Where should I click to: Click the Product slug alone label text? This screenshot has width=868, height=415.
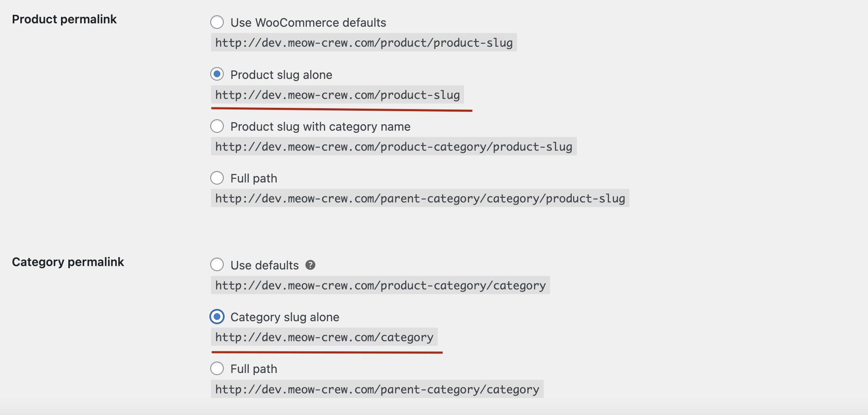(281, 74)
